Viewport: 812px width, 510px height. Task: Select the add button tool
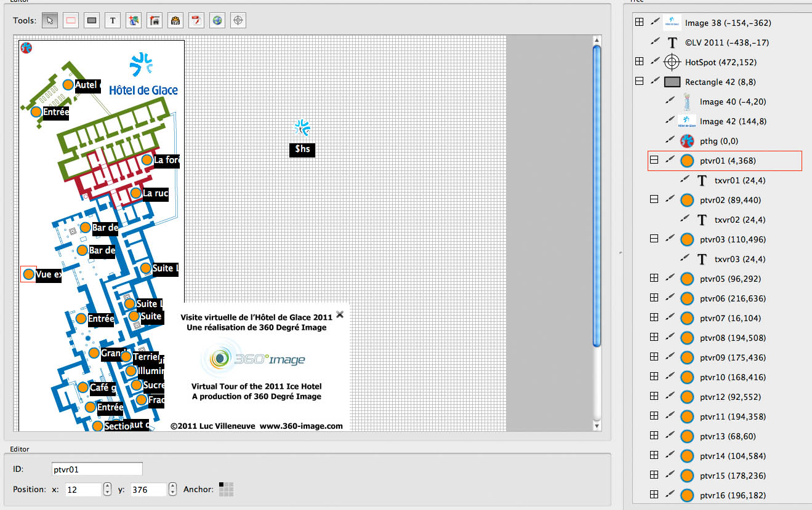(155, 20)
